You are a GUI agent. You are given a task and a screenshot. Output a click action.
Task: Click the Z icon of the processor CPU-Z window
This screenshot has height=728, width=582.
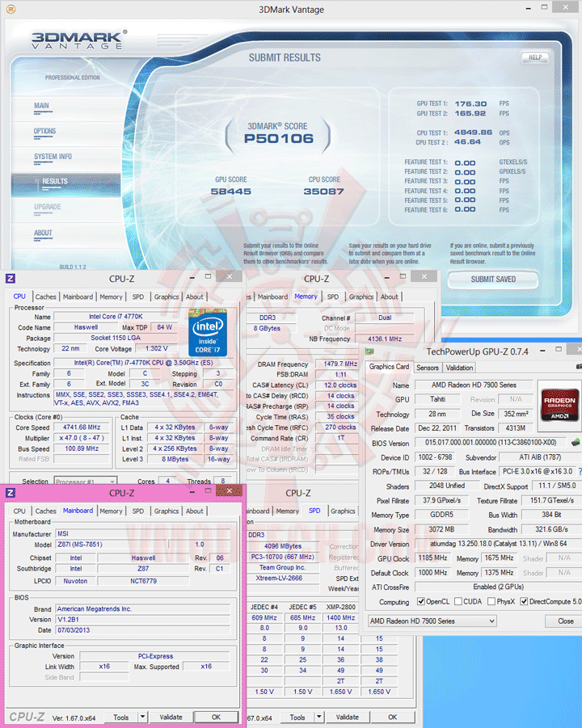click(x=11, y=279)
